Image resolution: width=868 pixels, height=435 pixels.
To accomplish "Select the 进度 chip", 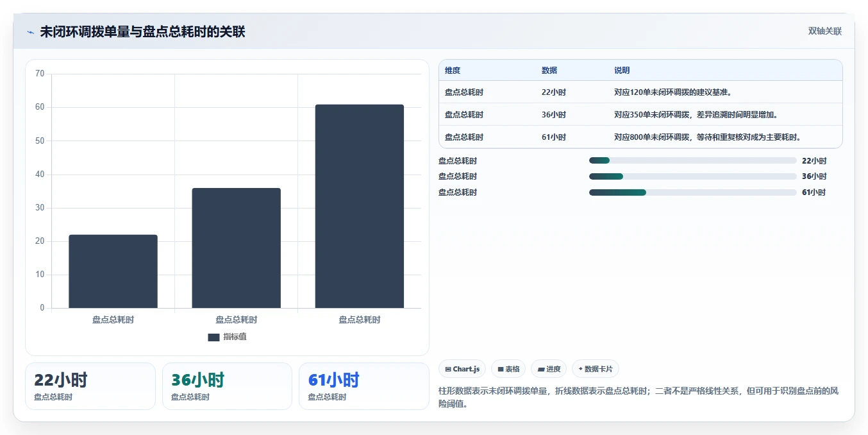I will [549, 369].
